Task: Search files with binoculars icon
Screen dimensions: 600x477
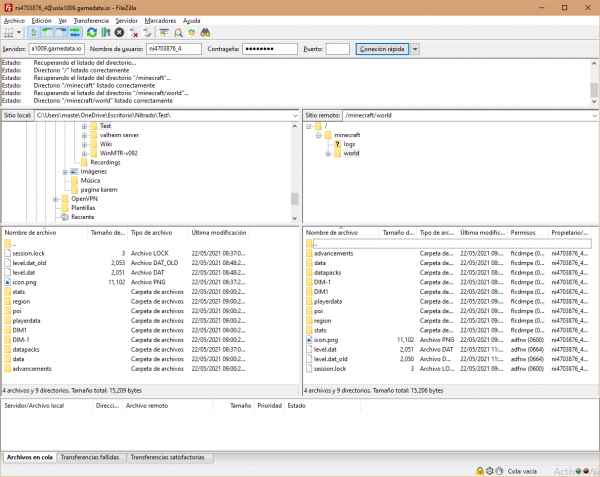Action: 205,33
